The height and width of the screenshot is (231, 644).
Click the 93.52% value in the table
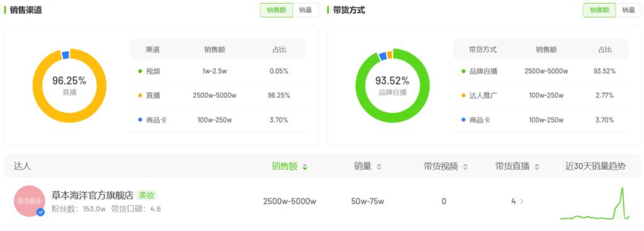click(604, 72)
